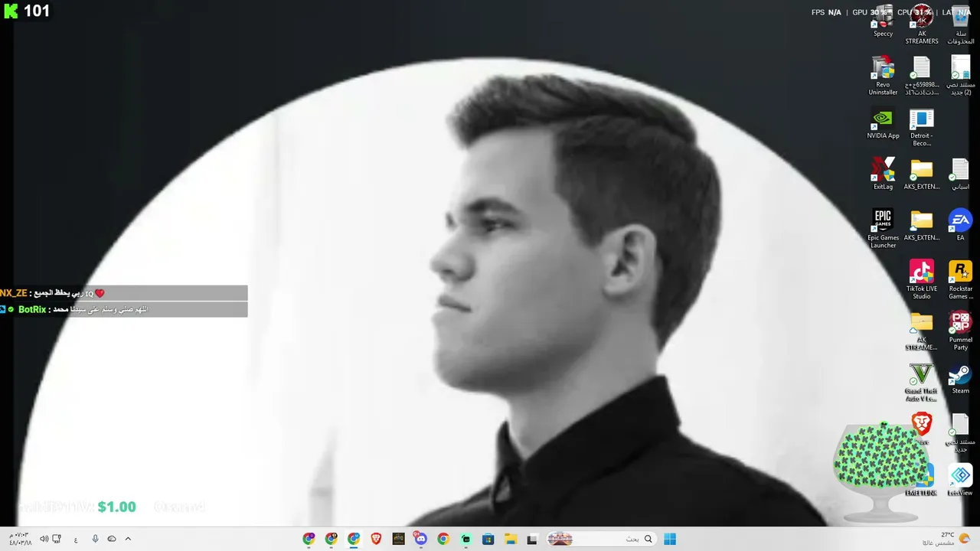Select the EMEETLINK desktop shortcut
The width and height of the screenshot is (980, 551).
pyautogui.click(x=922, y=481)
